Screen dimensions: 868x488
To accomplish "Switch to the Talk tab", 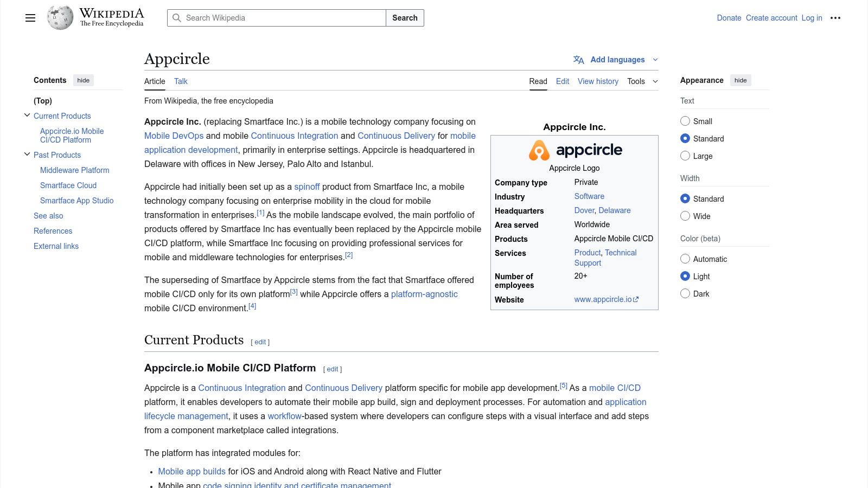I will tap(181, 81).
